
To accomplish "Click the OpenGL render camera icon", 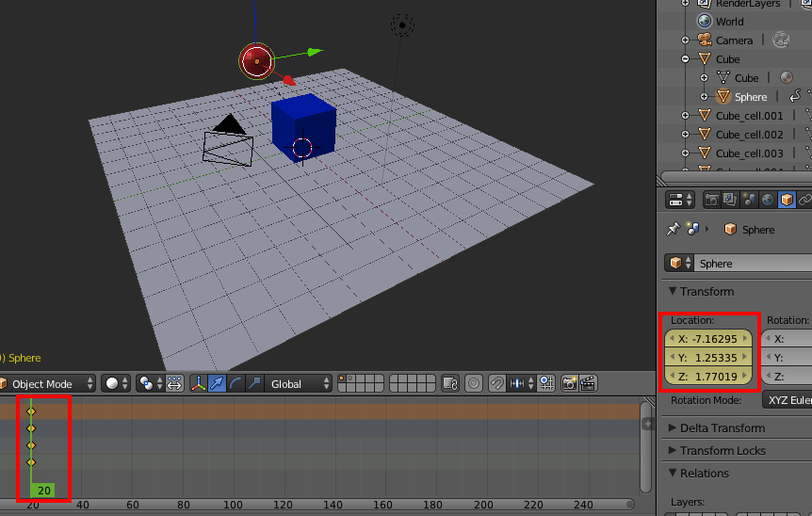I will pos(569,383).
